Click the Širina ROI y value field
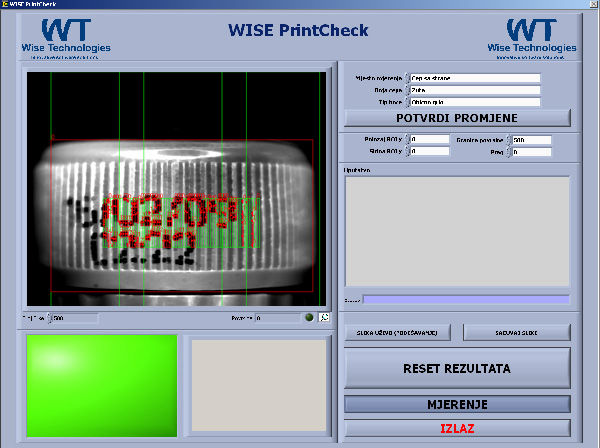Image resolution: width=600 pixels, height=448 pixels. 429,151
